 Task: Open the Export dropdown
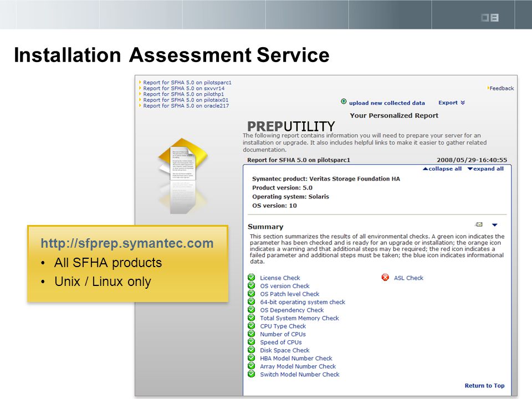point(452,103)
